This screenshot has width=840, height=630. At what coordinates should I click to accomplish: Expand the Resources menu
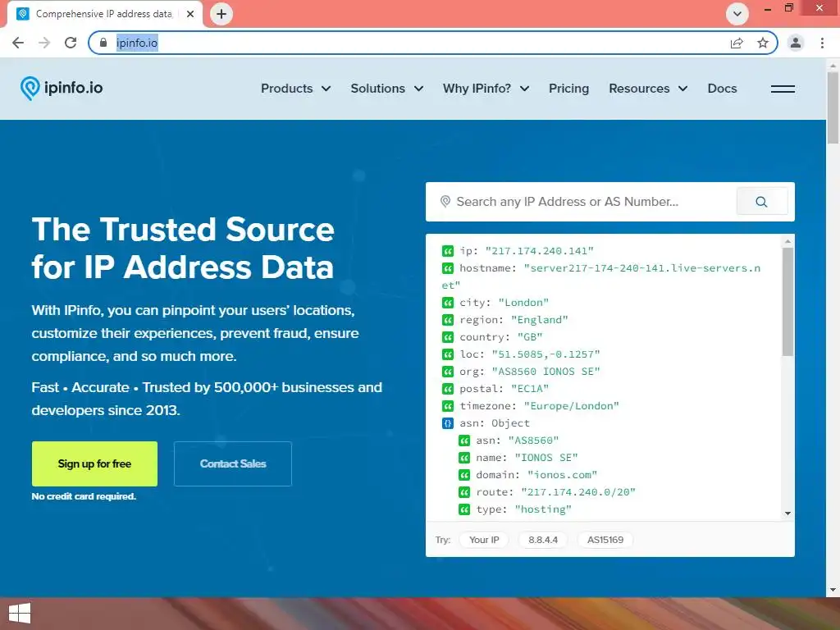[x=648, y=89]
